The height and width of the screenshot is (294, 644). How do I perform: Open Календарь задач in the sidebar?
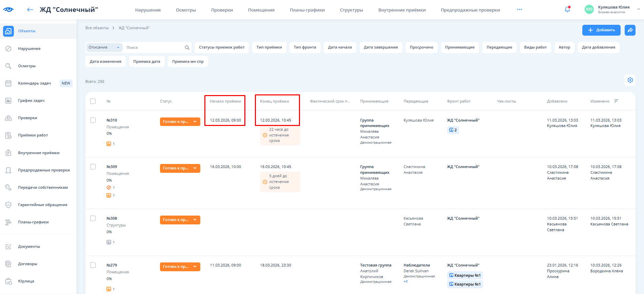35,83
